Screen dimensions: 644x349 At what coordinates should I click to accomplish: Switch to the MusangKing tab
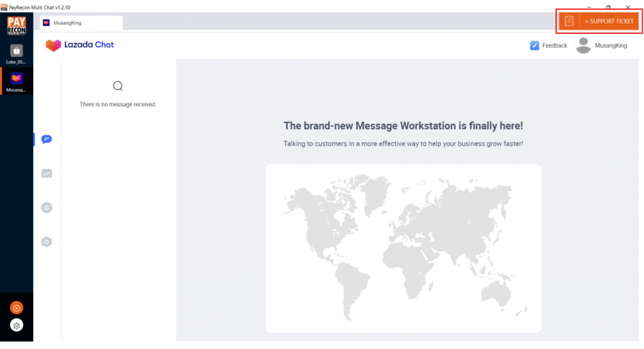point(81,23)
